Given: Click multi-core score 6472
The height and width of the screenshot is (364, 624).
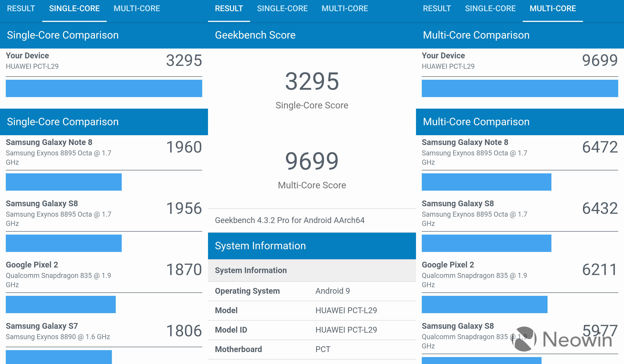Looking at the screenshot, I should pos(600,147).
